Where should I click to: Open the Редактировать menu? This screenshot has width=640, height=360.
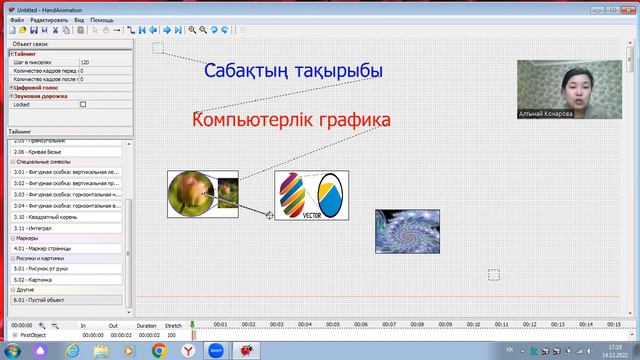pos(49,20)
